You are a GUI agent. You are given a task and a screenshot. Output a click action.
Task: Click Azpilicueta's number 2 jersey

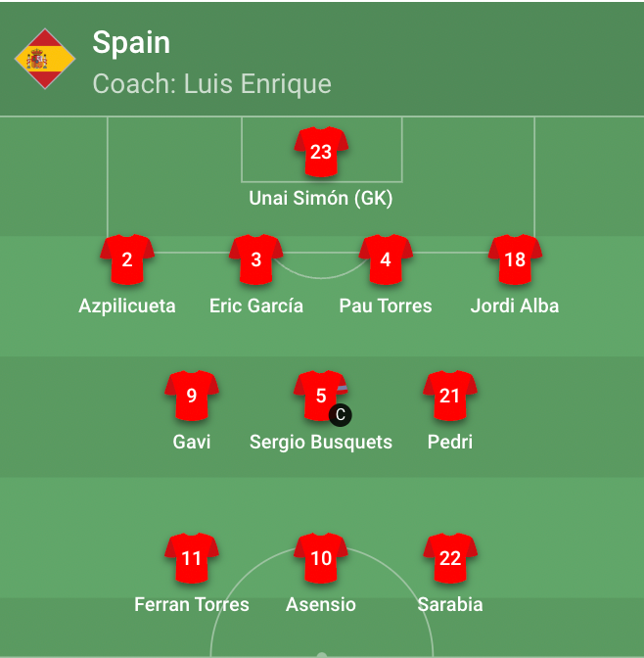[127, 259]
